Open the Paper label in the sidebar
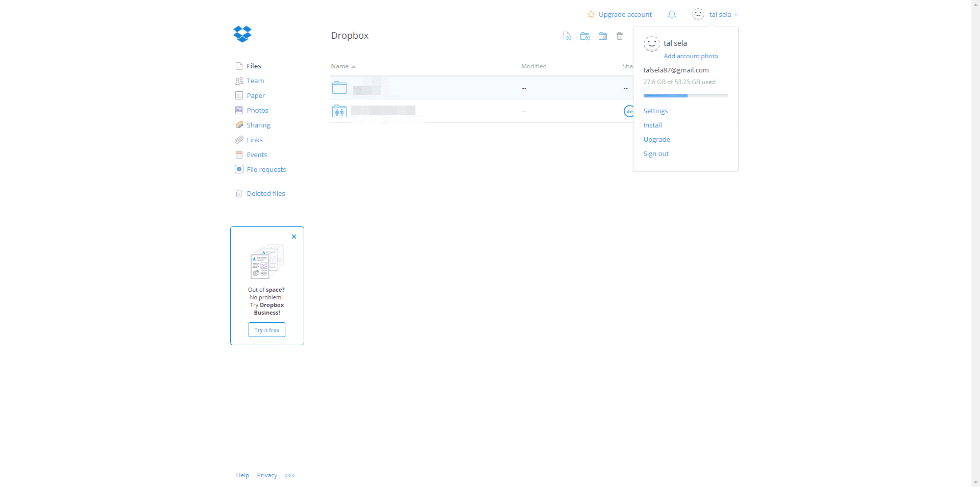 coord(256,95)
